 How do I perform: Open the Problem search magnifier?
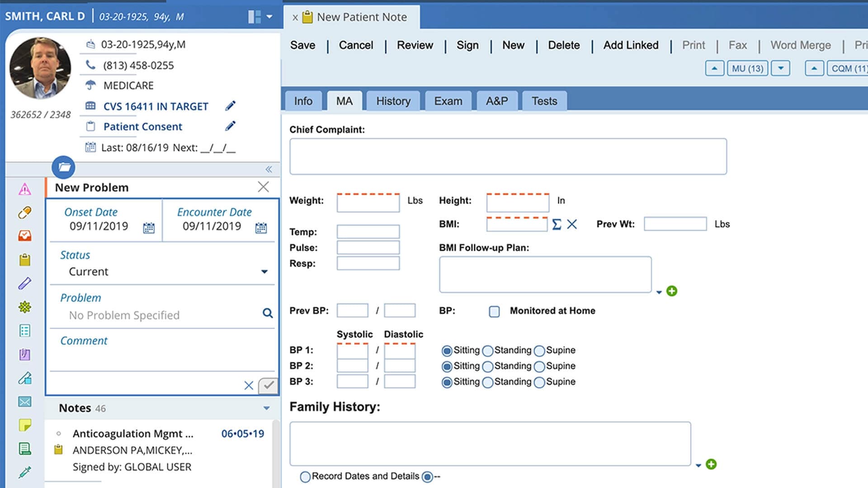268,312
